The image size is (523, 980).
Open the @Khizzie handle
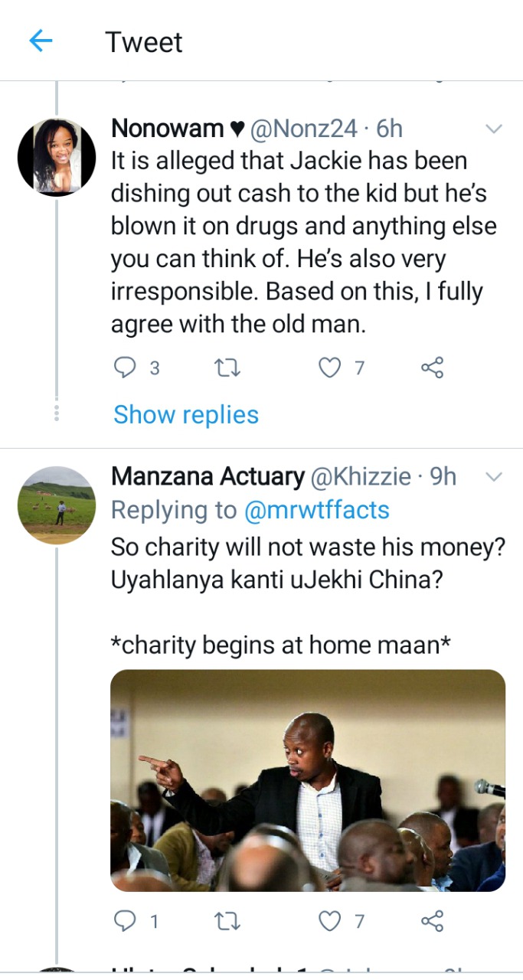359,477
